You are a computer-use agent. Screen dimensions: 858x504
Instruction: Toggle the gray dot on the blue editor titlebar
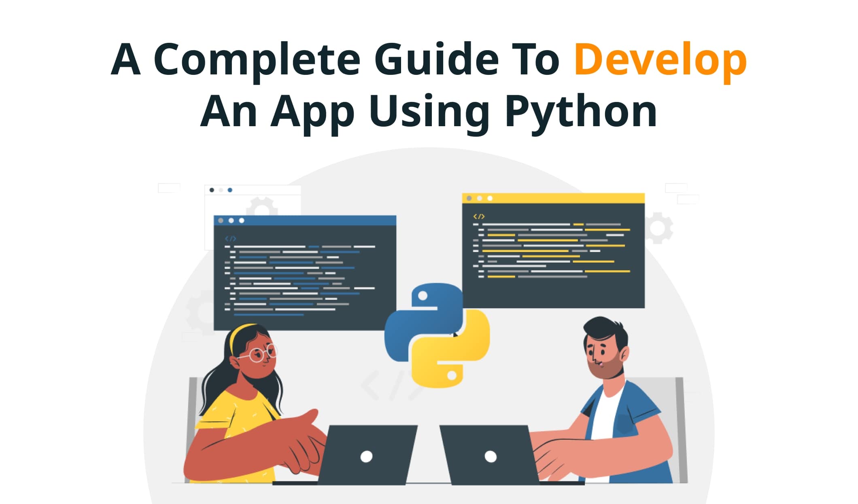click(x=221, y=220)
